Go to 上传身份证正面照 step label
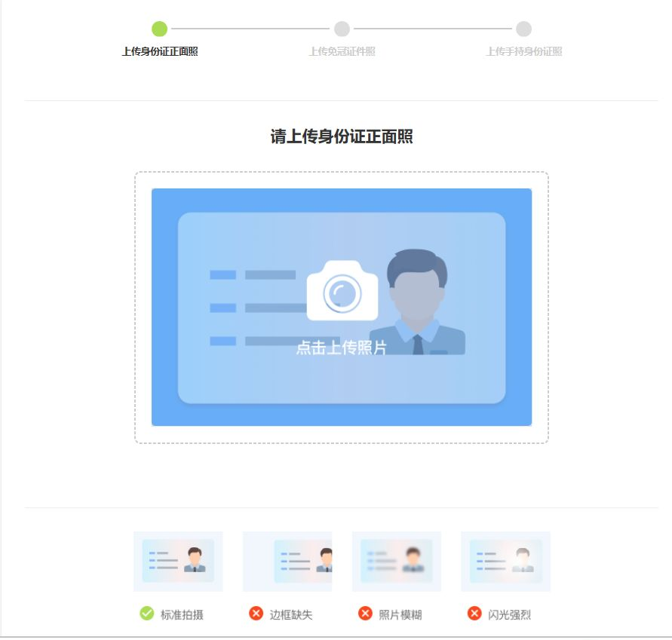Image resolution: width=672 pixels, height=640 pixels. tap(160, 52)
